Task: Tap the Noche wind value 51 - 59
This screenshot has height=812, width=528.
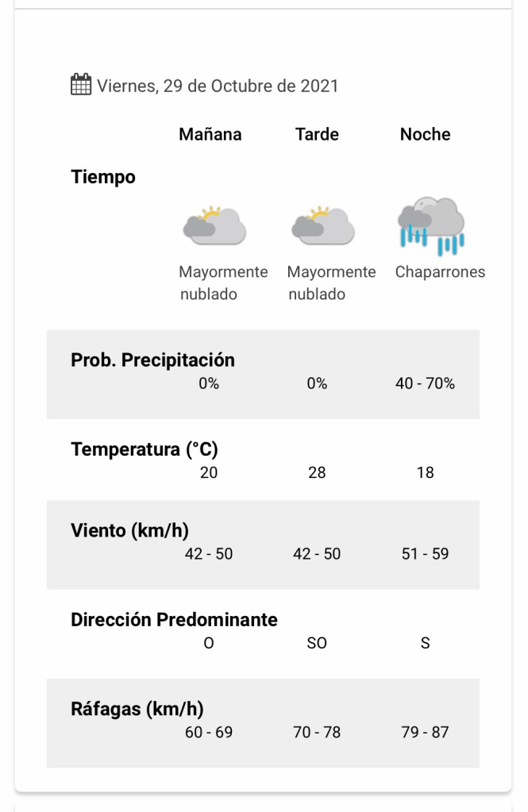Action: (425, 554)
